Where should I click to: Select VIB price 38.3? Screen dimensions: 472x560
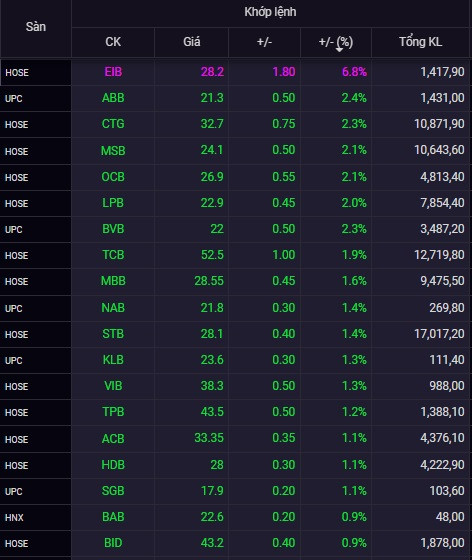click(x=212, y=386)
